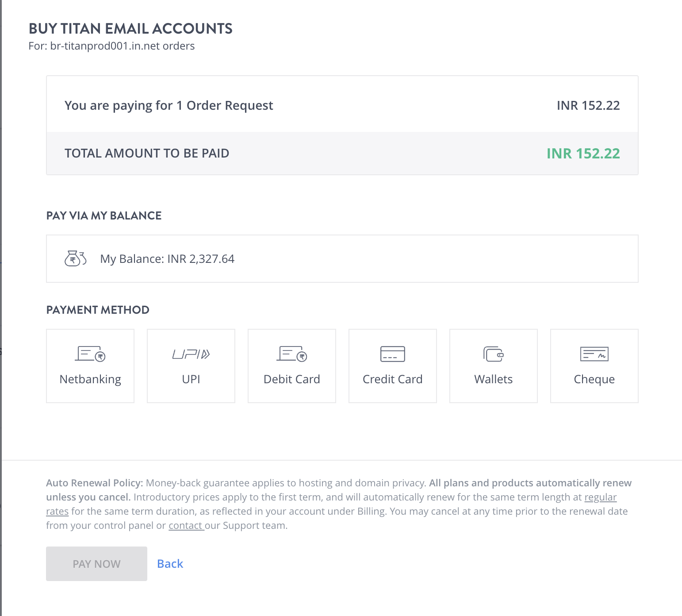Select Credit Card as payment method
The image size is (682, 616).
tap(392, 366)
